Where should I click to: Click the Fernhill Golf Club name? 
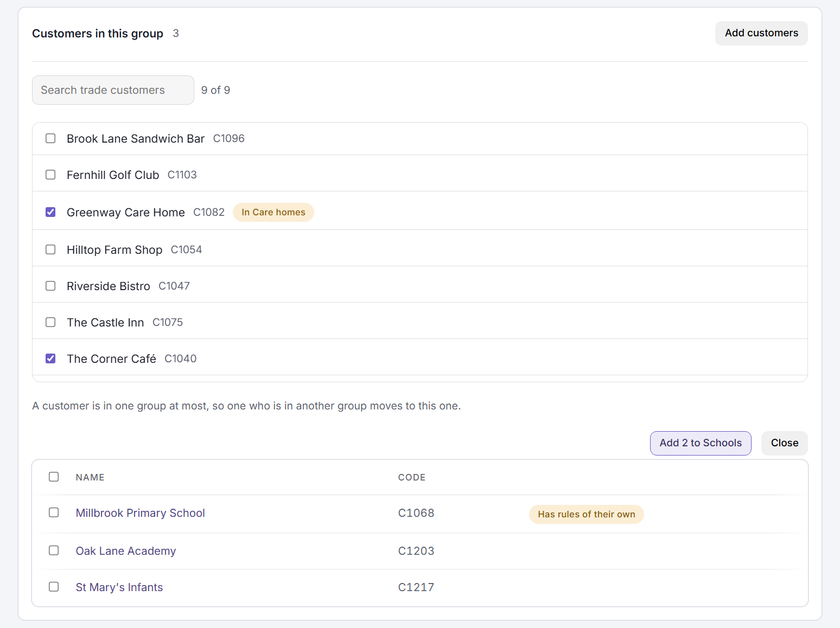pos(113,175)
